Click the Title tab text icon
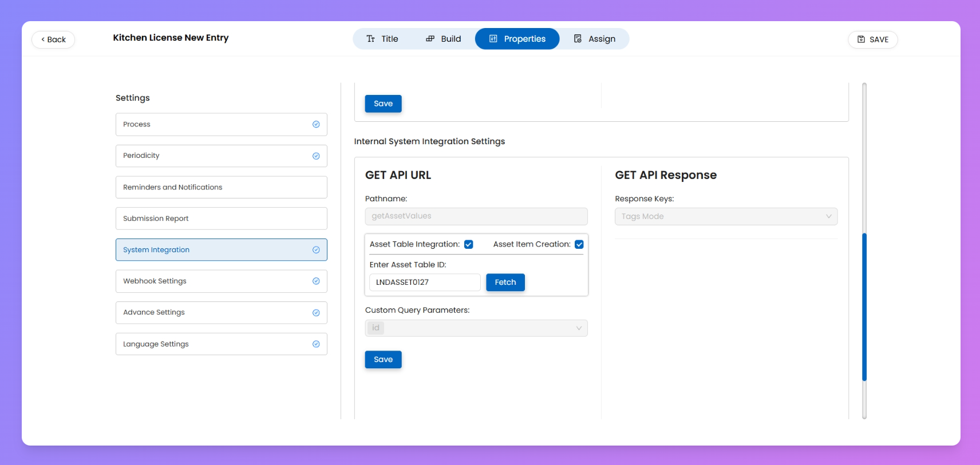The width and height of the screenshot is (980, 465). click(x=371, y=39)
